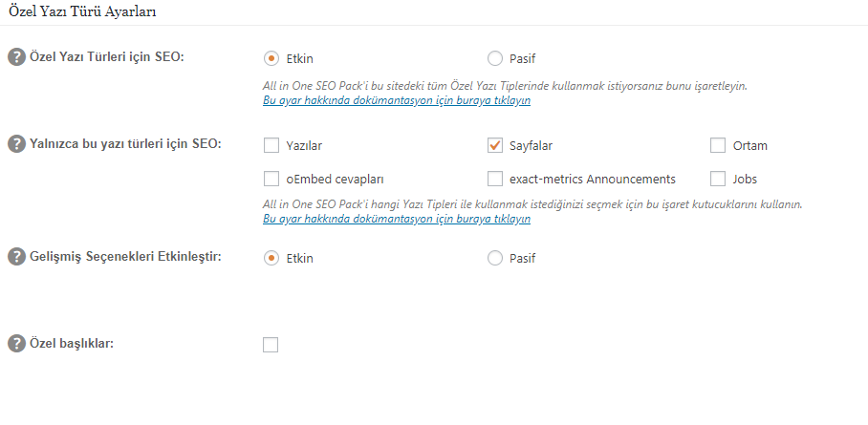Click the Yalnızca bu yazı türleri için SEO label
The width and height of the screenshot is (868, 425).
click(125, 144)
